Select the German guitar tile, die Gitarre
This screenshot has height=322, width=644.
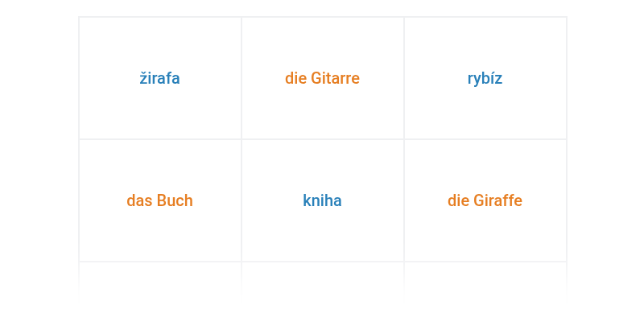pyautogui.click(x=322, y=78)
